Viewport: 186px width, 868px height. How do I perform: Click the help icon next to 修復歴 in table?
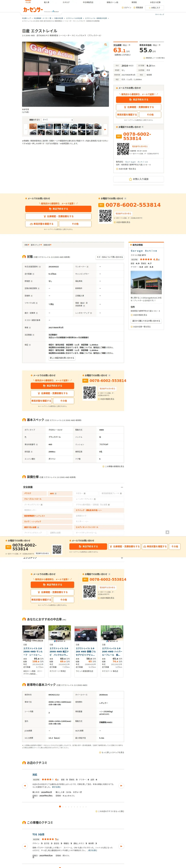pos(32,281)
